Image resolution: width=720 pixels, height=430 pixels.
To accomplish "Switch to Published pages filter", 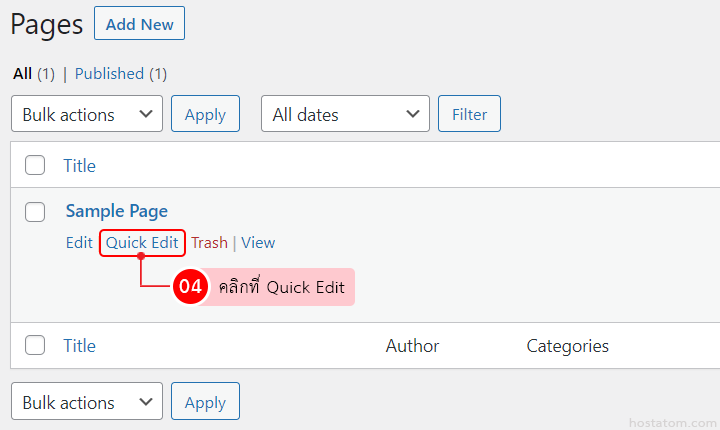I will click(109, 73).
